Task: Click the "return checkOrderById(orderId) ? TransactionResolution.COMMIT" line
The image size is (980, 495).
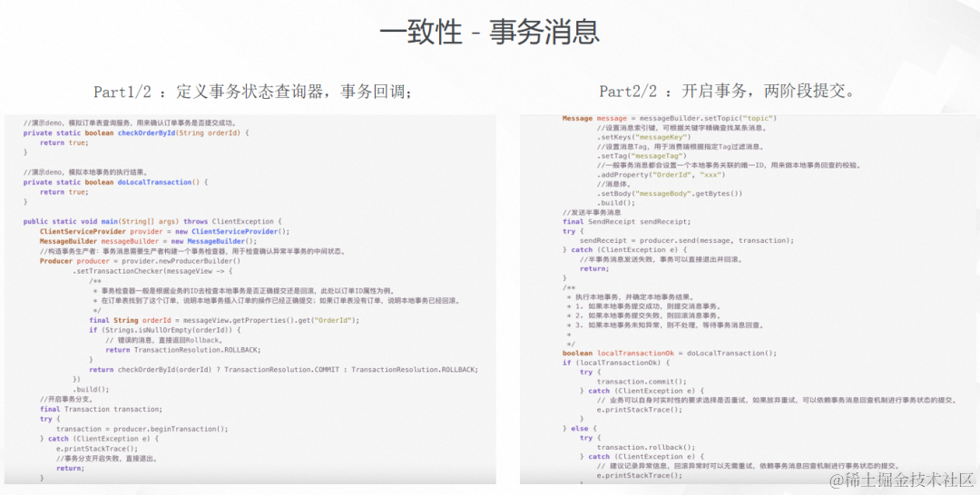Action: 283,370
